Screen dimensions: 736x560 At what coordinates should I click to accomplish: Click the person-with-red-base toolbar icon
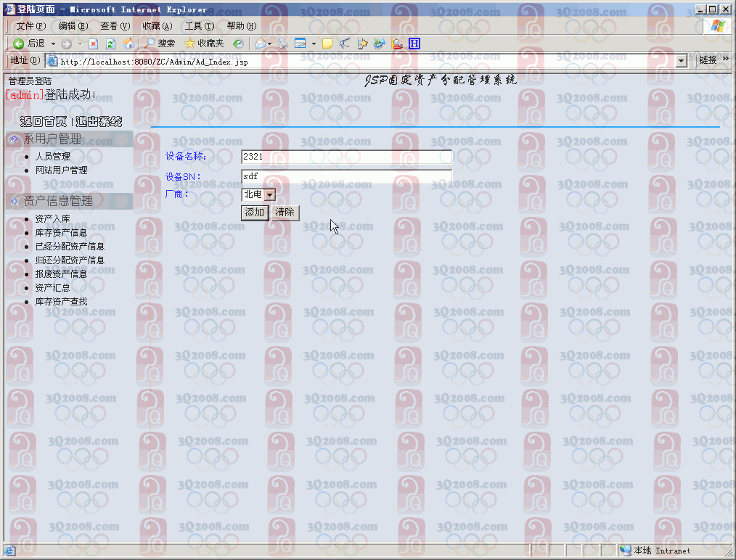tap(397, 44)
